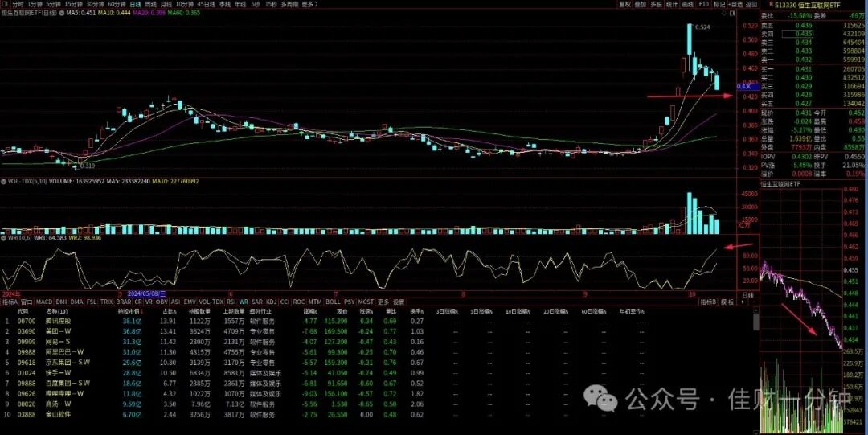
Task: Click the 卖四 price 0.435
Action: 797,34
